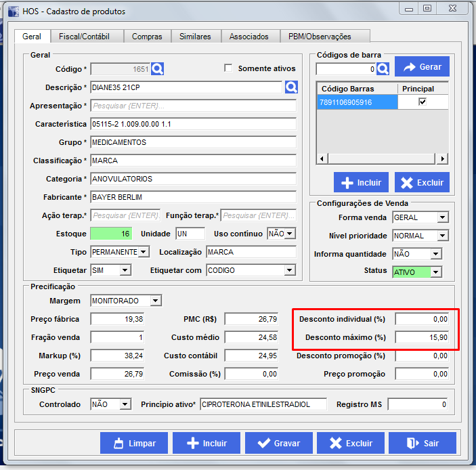
Task: Expand the Status dropdown
Action: point(435,272)
